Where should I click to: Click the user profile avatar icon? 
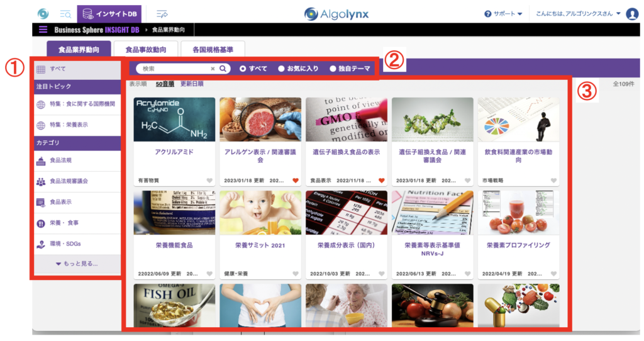click(631, 14)
